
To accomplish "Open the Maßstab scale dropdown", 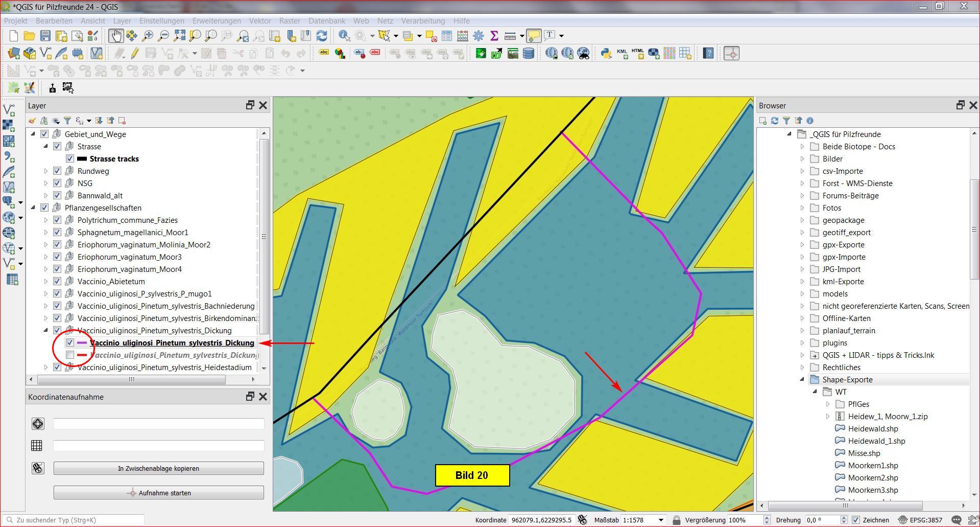I will tap(661, 520).
